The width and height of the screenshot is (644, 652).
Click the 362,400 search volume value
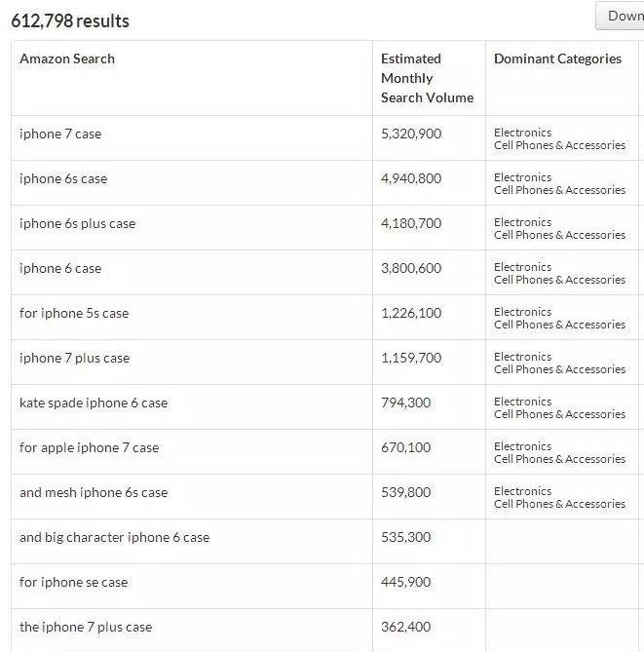click(x=405, y=628)
